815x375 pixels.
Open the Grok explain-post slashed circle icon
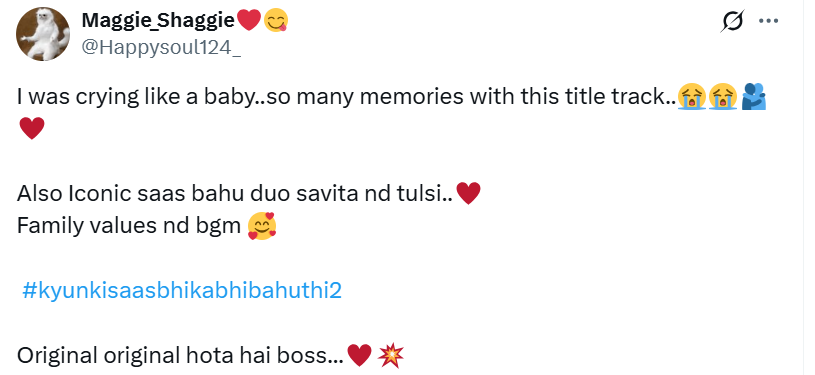coord(733,21)
